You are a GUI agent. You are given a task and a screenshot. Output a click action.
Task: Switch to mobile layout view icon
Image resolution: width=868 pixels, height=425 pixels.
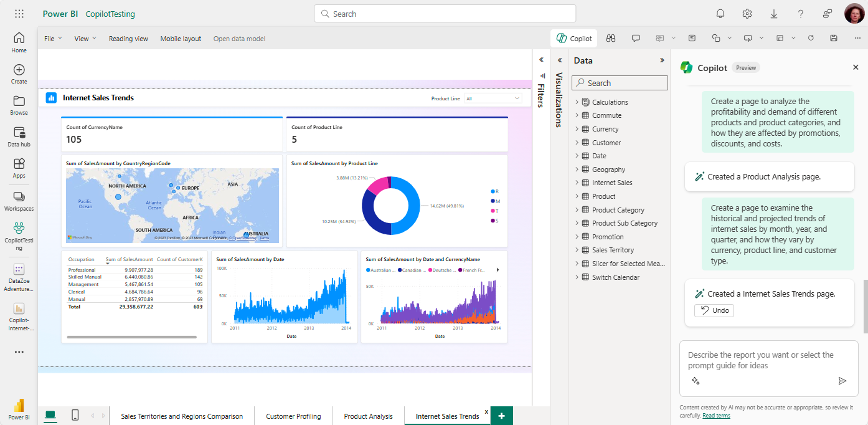75,415
